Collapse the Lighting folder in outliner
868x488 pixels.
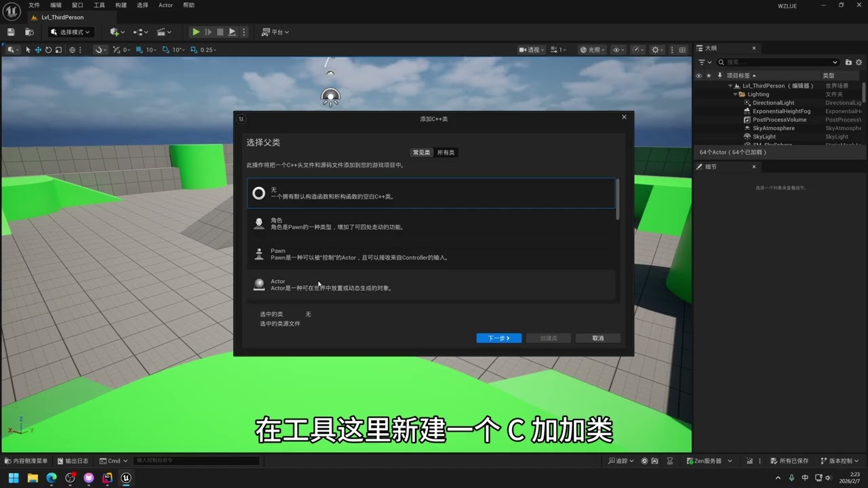pyautogui.click(x=734, y=94)
